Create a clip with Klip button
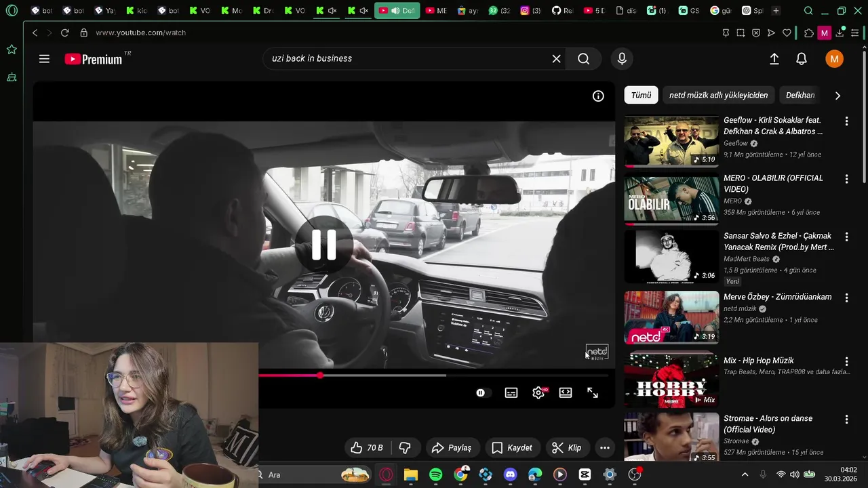The width and height of the screenshot is (868, 488). coord(567,447)
